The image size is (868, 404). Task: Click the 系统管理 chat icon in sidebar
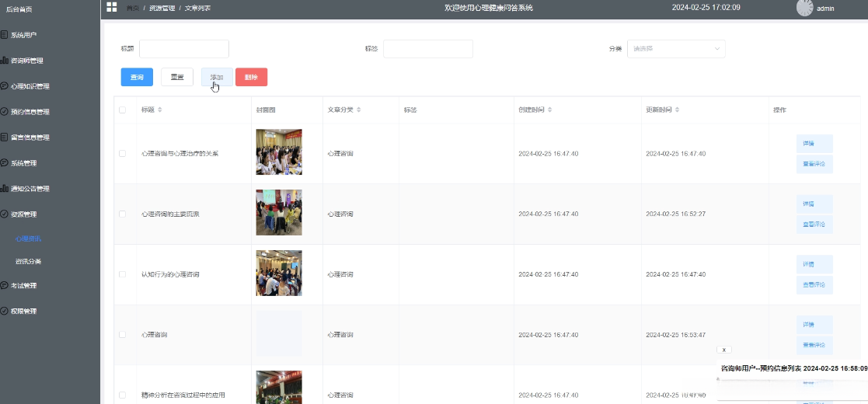(4, 162)
